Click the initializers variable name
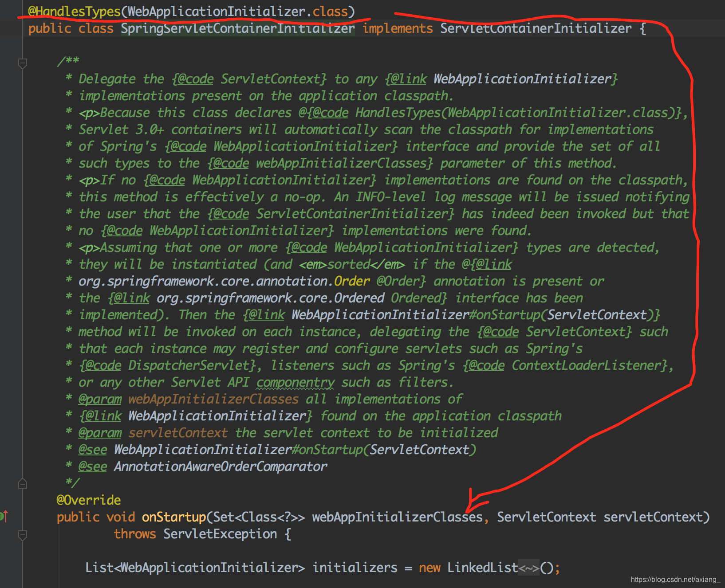Image resolution: width=725 pixels, height=588 pixels. [x=355, y=568]
